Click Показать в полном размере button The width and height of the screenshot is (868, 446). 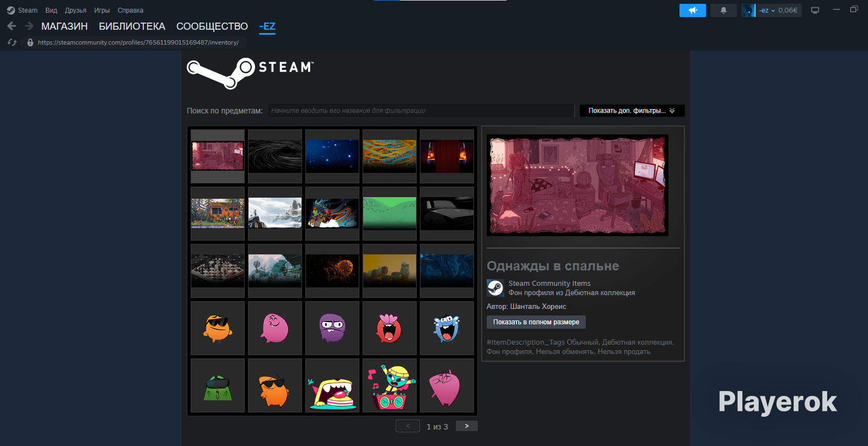point(536,322)
